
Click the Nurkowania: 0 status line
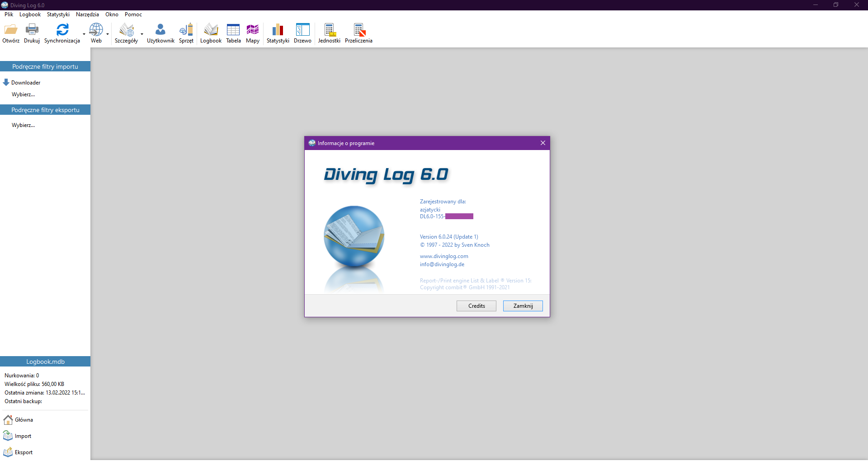click(x=22, y=376)
